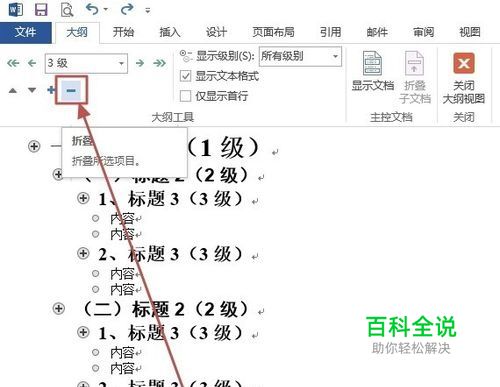Undo the last action

pyautogui.click(x=92, y=9)
